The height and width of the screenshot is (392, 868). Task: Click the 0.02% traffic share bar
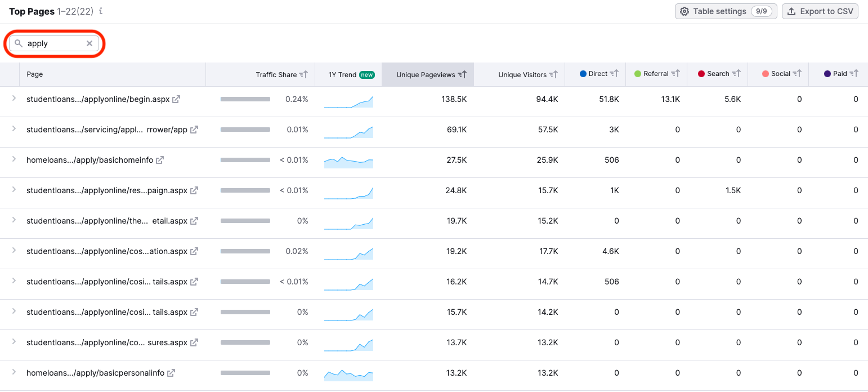[245, 251]
